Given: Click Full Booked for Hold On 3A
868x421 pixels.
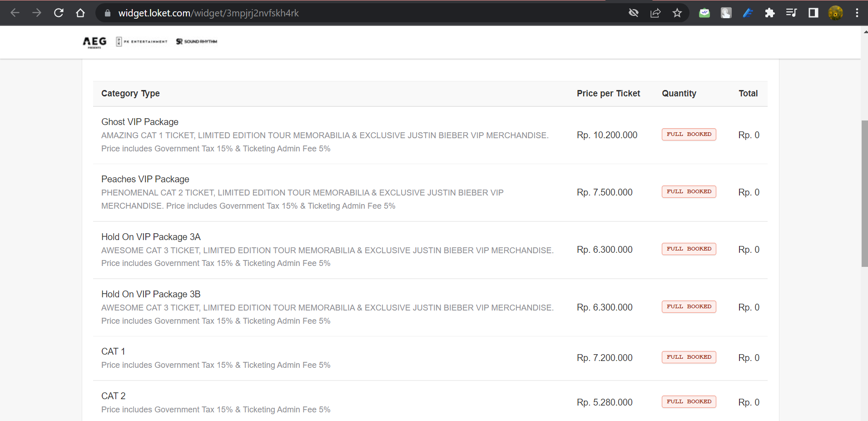Looking at the screenshot, I should 689,249.
